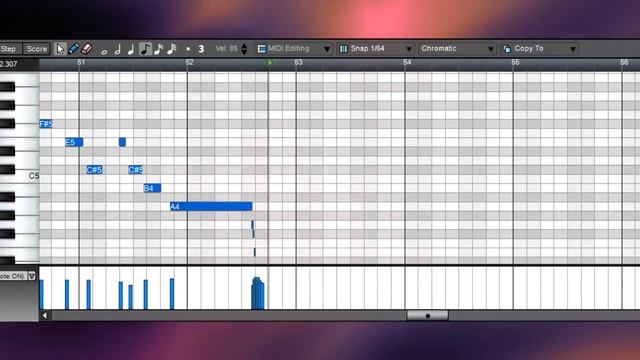Choose sixteenth note duration

[159, 49]
